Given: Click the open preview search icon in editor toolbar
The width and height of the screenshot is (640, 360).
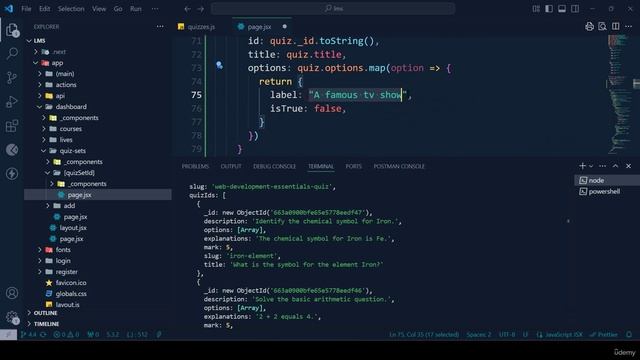Looking at the screenshot, I should (602, 27).
